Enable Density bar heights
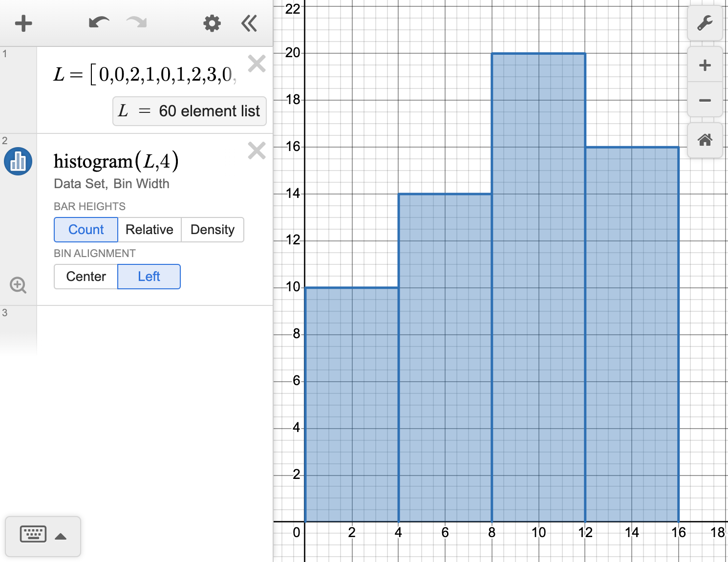Screen dimensions: 728x562 click(213, 230)
